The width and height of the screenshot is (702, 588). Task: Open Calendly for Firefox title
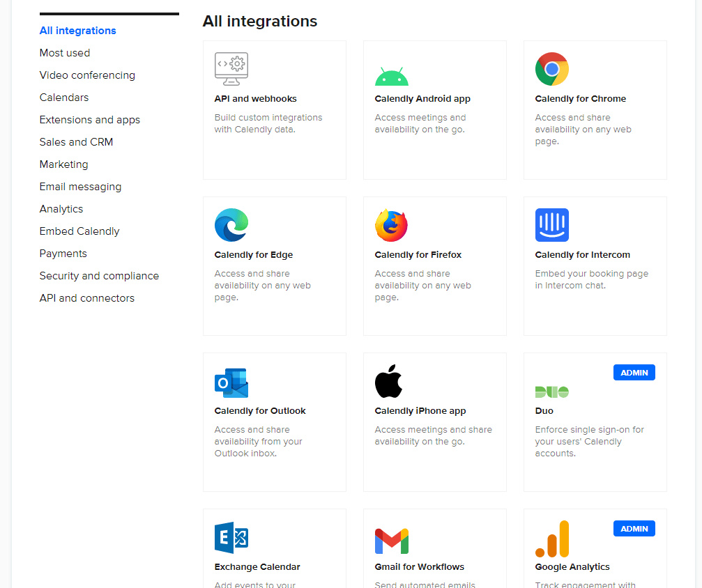(418, 254)
